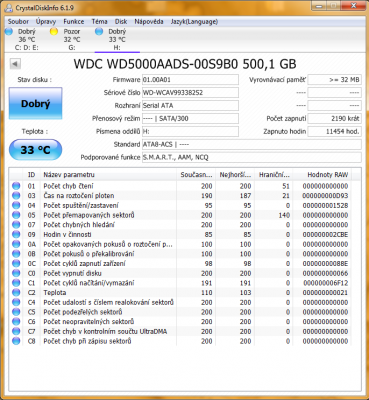Select the Hodin v činnosti row
Image resolution: width=369 pixels, height=400 pixels.
pyautogui.click(x=180, y=234)
